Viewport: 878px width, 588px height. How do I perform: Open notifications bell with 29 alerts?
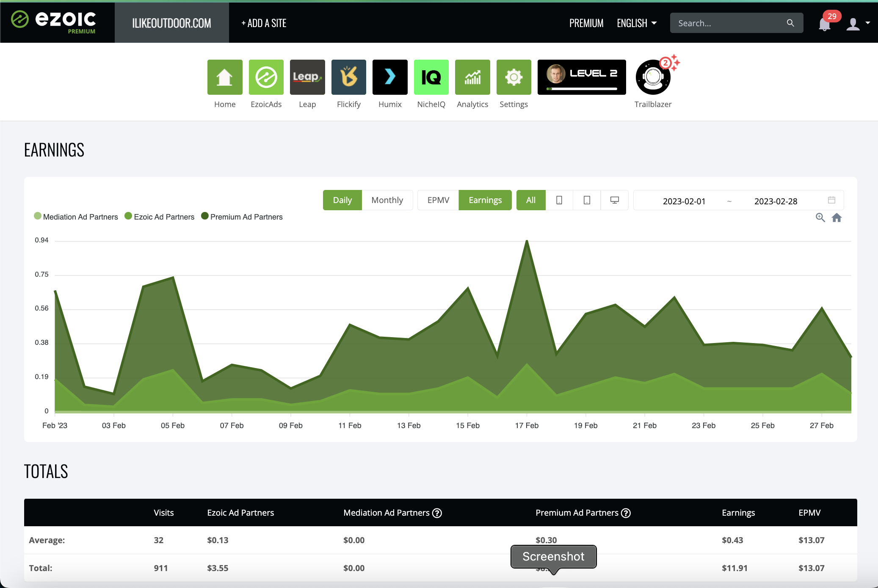(x=825, y=24)
